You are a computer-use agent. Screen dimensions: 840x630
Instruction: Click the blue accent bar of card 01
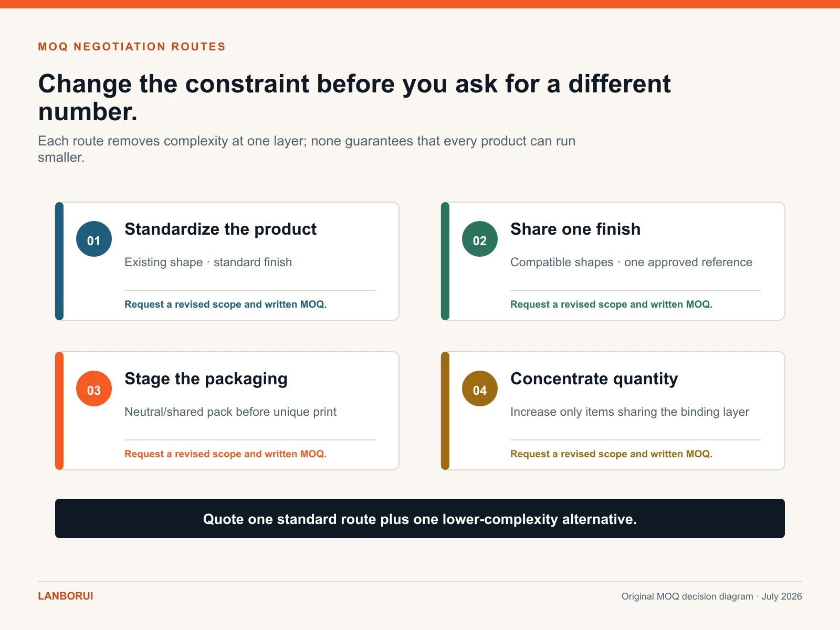[59, 261]
